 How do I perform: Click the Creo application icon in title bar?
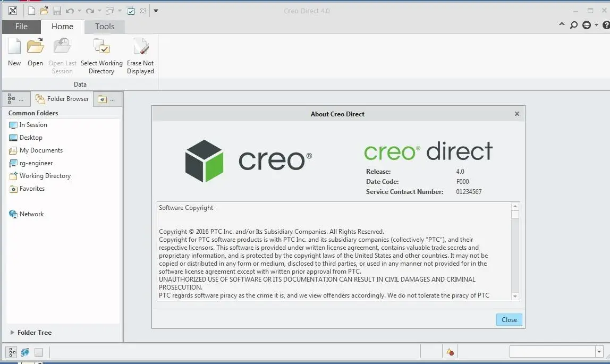click(12, 11)
